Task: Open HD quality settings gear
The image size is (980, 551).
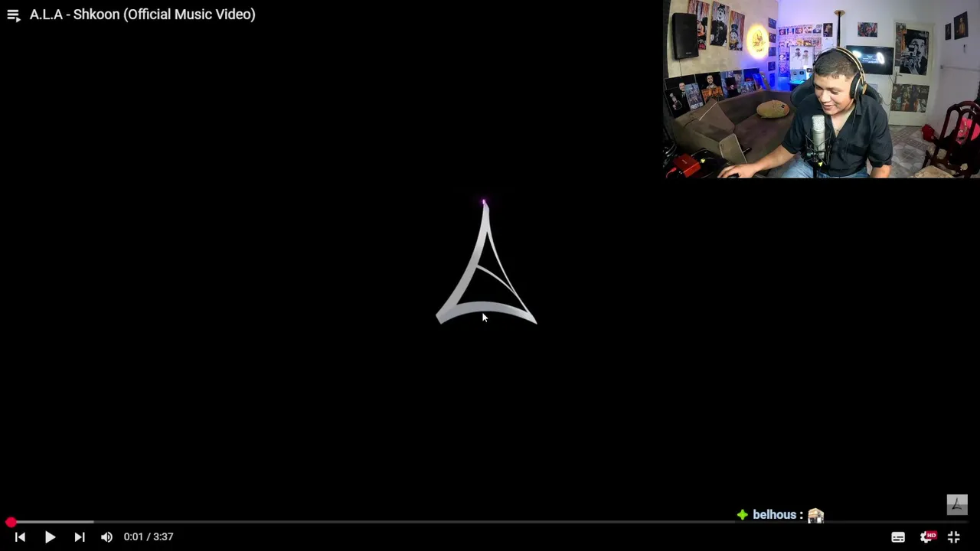Action: click(x=928, y=537)
